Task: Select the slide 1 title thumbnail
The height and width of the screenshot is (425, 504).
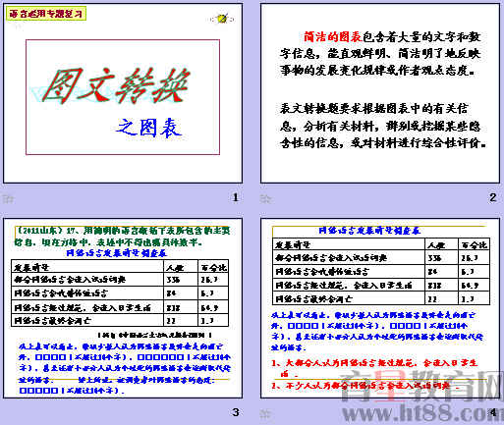Action: click(123, 93)
